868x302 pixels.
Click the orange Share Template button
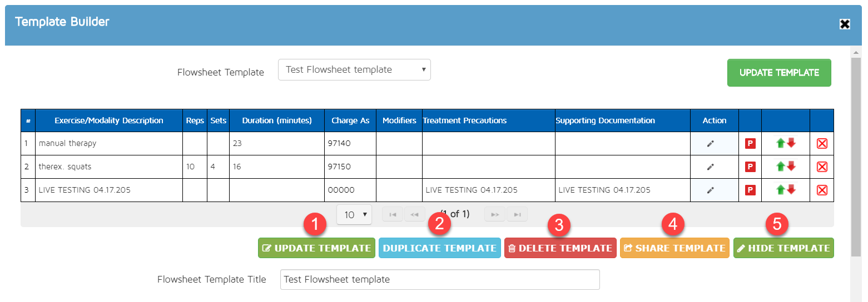(674, 248)
